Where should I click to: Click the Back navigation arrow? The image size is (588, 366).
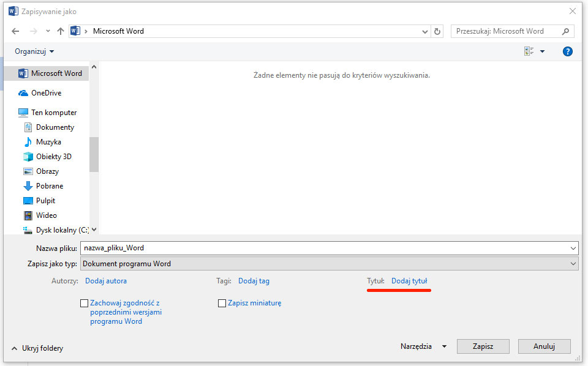(15, 31)
